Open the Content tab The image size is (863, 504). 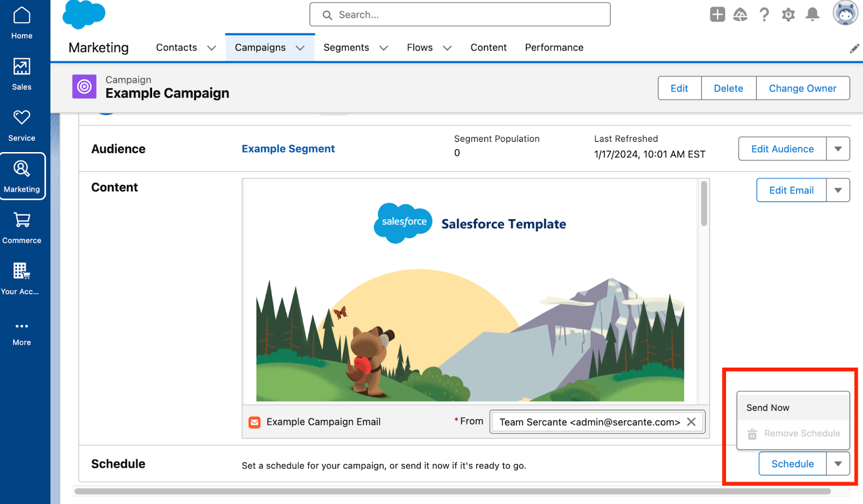pyautogui.click(x=489, y=47)
